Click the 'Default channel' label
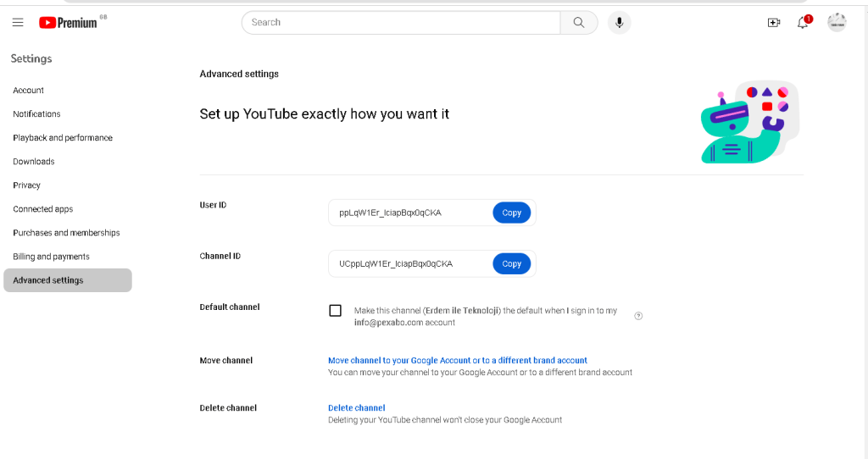The width and height of the screenshot is (868, 459). coord(230,307)
